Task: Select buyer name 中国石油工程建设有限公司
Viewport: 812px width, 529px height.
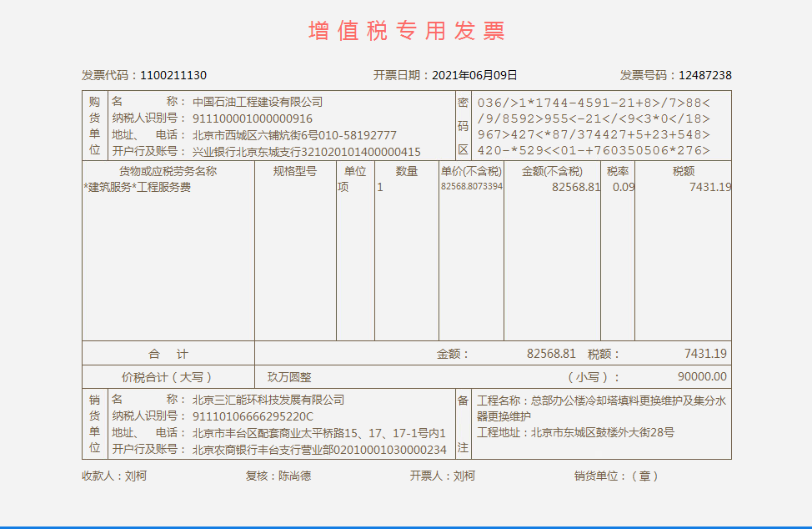Action: 258,102
